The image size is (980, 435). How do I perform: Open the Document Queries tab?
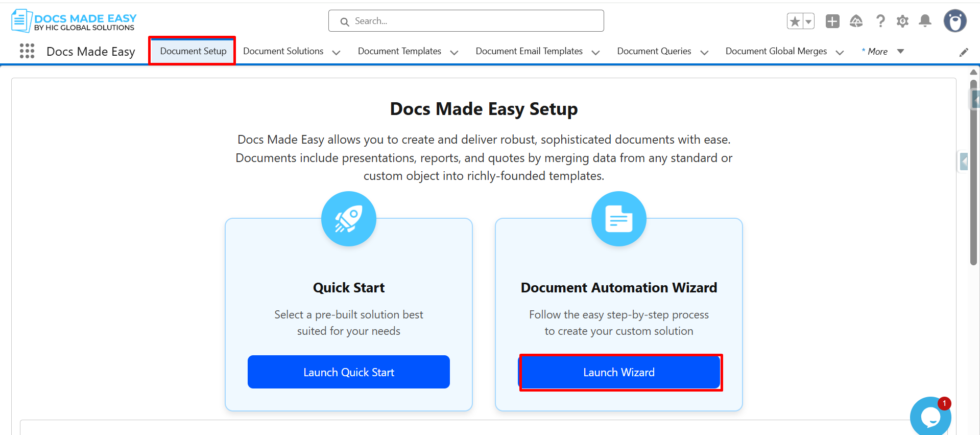654,51
